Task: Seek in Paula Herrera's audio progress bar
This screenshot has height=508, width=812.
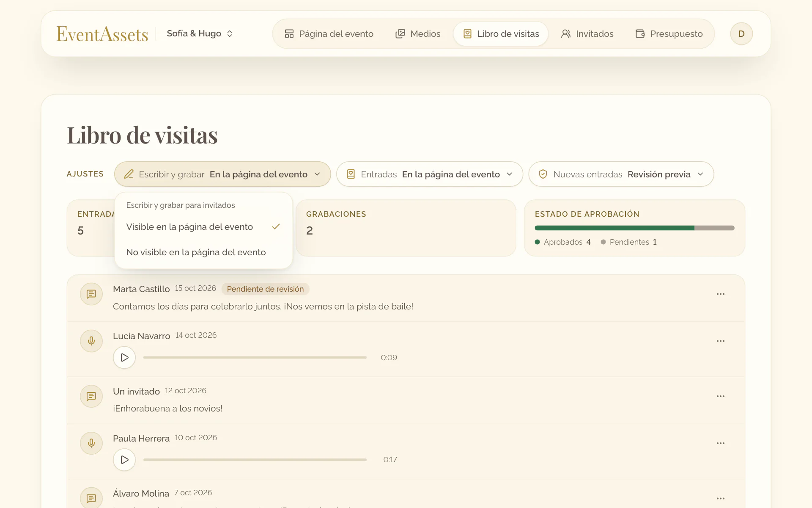Action: point(255,460)
